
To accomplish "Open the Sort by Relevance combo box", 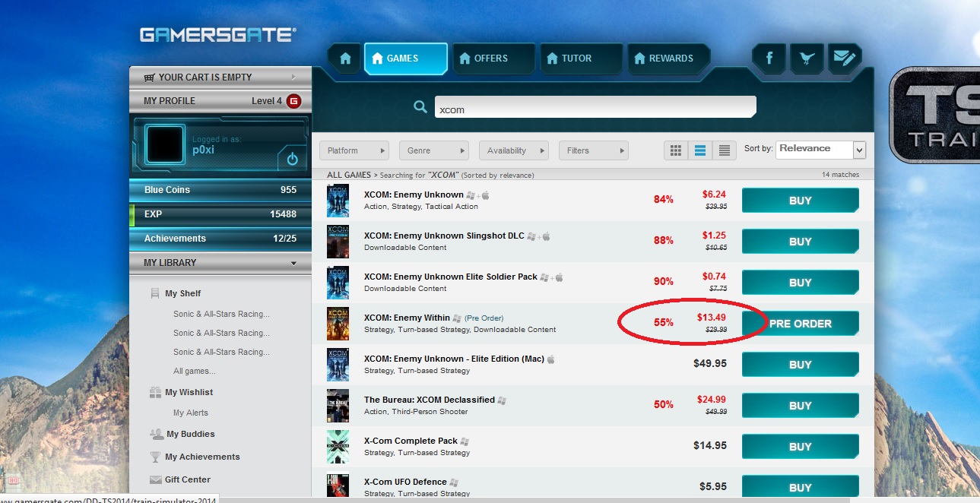I will tap(821, 149).
